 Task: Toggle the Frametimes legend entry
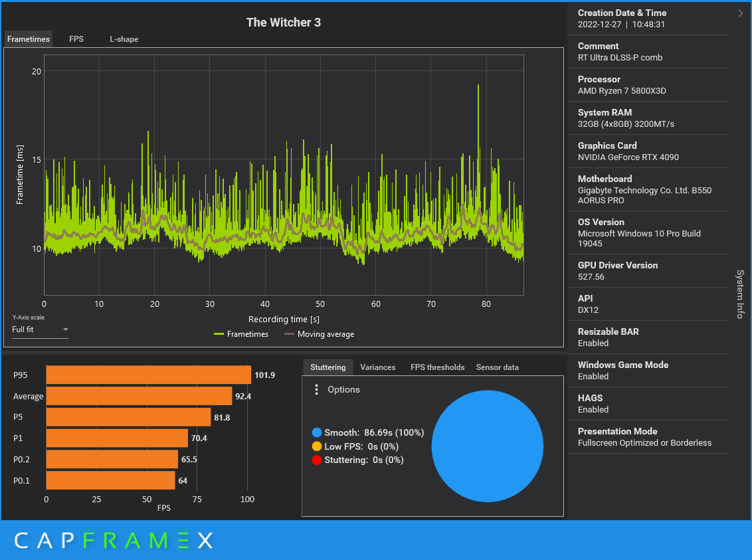tap(241, 334)
